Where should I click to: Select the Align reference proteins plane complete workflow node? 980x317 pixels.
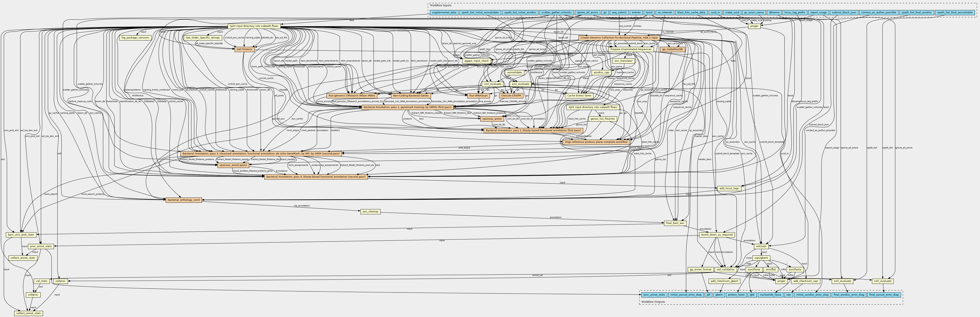pyautogui.click(x=596, y=142)
